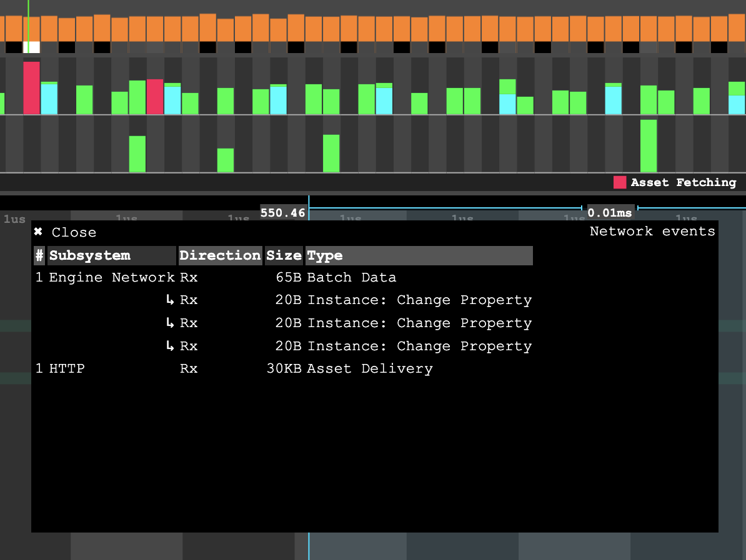
Task: Select the Engine Network subsystem cell
Action: click(112, 277)
